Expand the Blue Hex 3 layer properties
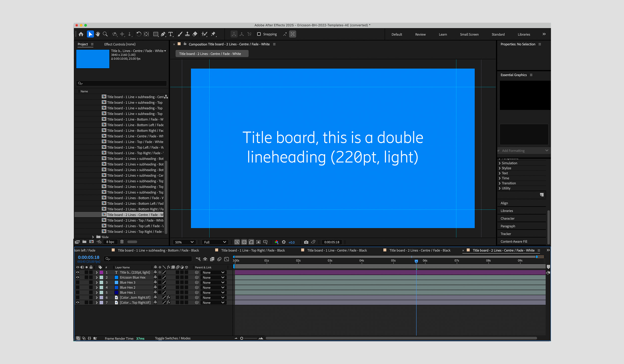The image size is (624, 364). click(x=97, y=283)
